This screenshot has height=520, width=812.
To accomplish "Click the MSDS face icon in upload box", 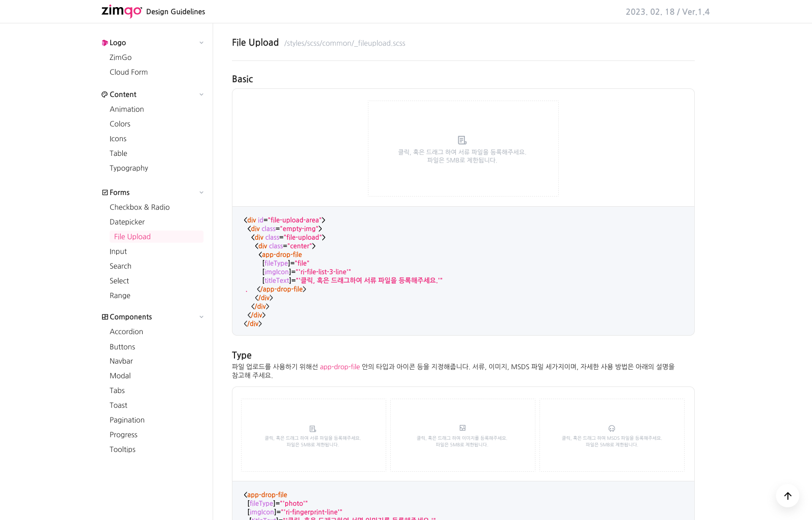I will (x=612, y=429).
